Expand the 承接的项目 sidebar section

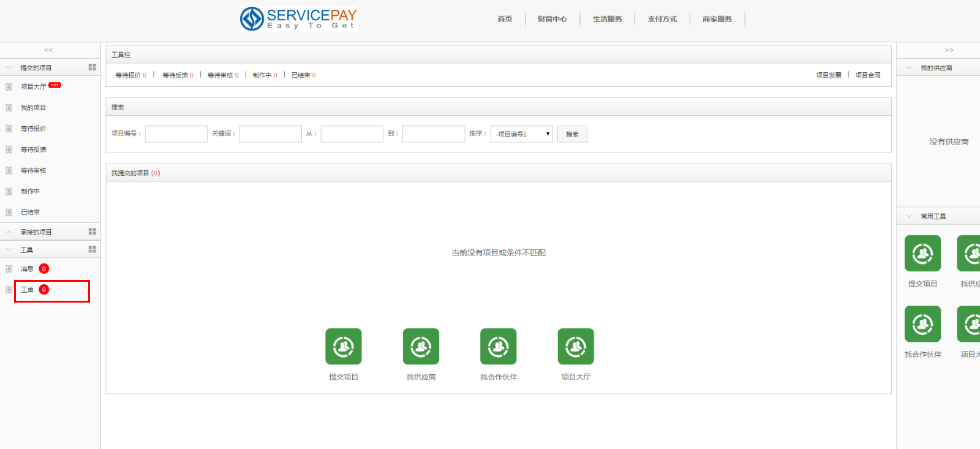[36, 232]
